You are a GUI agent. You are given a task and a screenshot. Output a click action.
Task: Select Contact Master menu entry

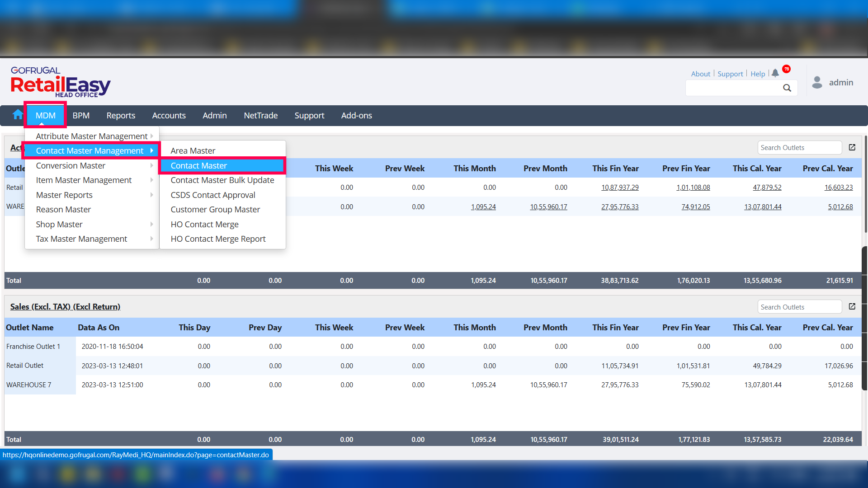(x=199, y=166)
